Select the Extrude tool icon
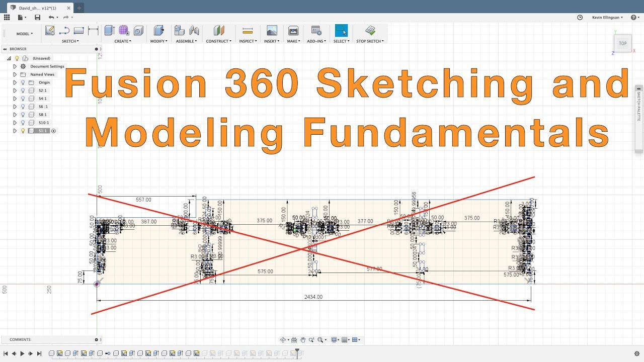 109,31
